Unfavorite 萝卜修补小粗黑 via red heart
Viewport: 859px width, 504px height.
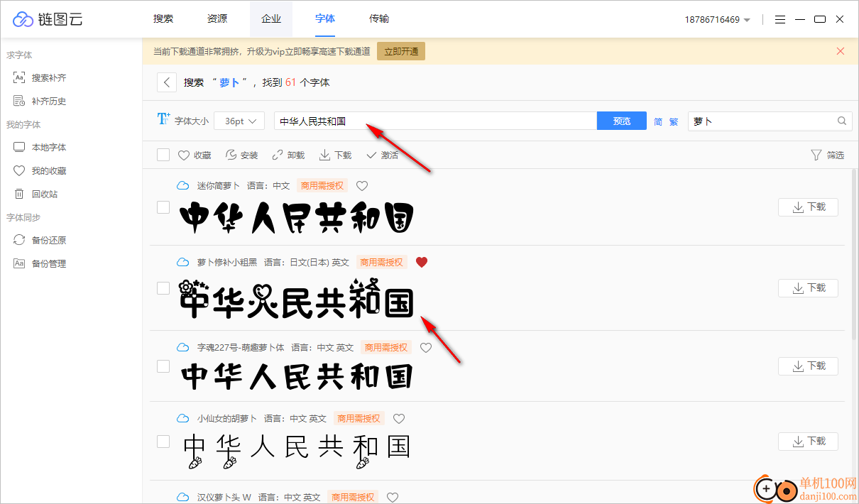[422, 262]
